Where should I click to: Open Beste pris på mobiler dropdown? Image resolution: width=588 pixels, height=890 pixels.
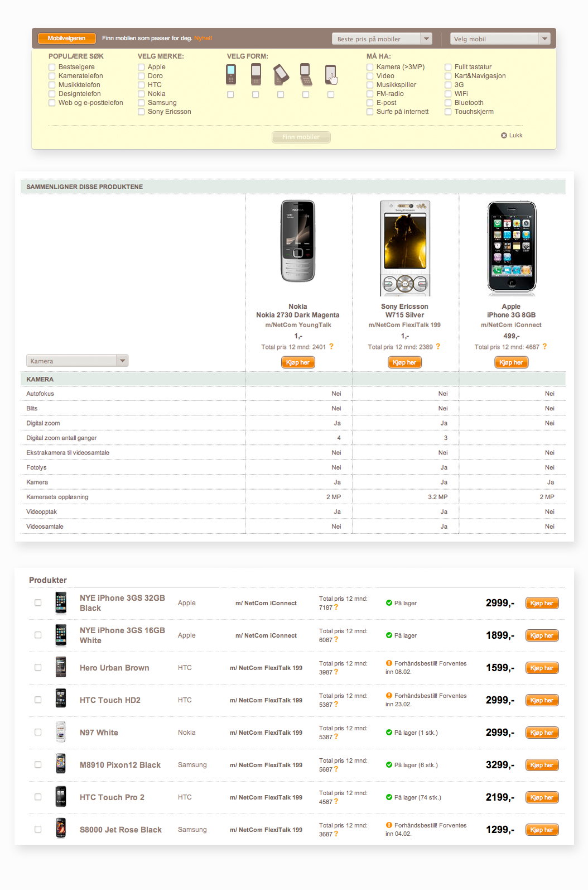click(x=382, y=39)
